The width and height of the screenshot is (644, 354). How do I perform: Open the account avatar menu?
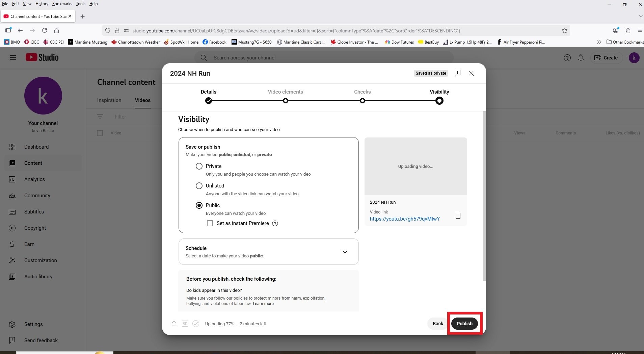634,58
